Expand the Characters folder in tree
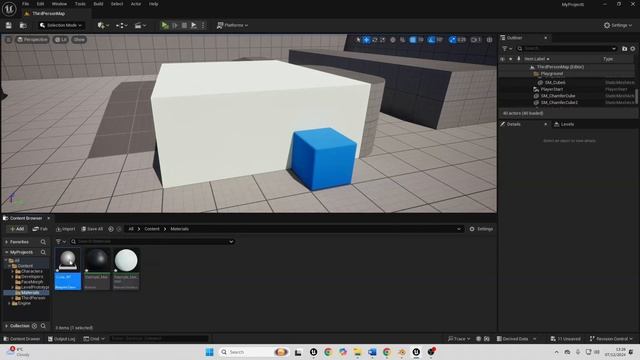The image size is (640, 360). pyautogui.click(x=13, y=271)
